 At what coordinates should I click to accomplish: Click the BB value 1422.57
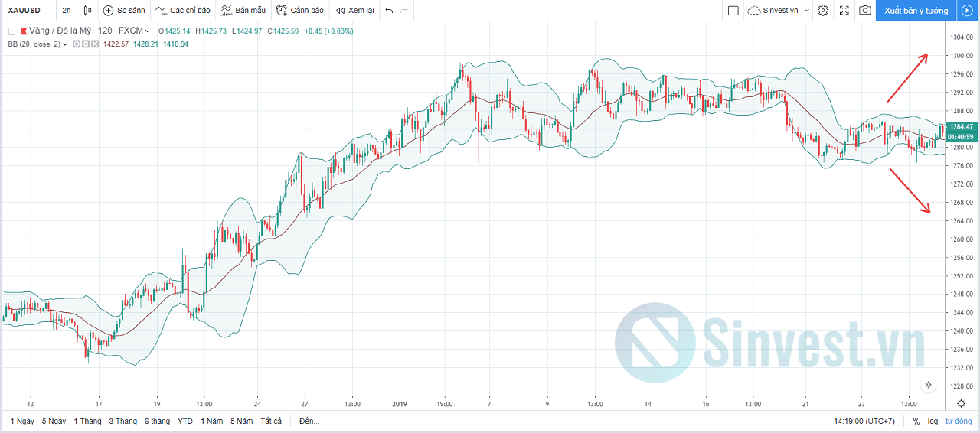point(116,44)
